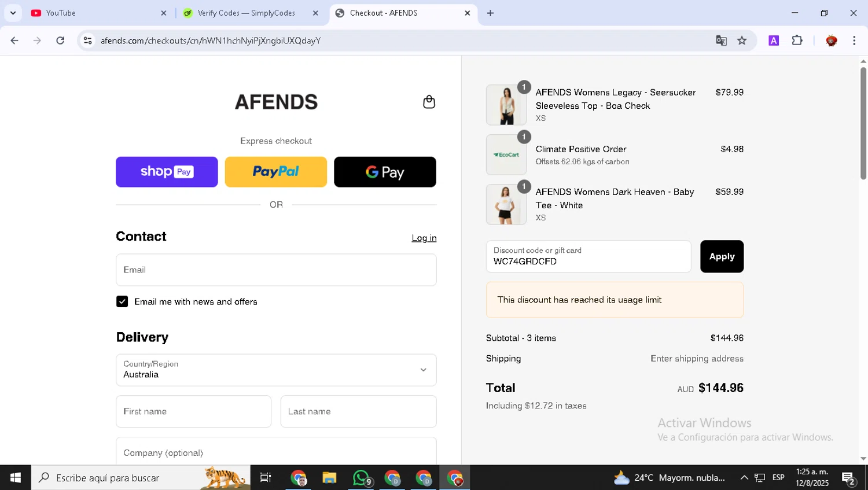The height and width of the screenshot is (490, 868).
Task: Open a new browser tab
Action: point(490,13)
